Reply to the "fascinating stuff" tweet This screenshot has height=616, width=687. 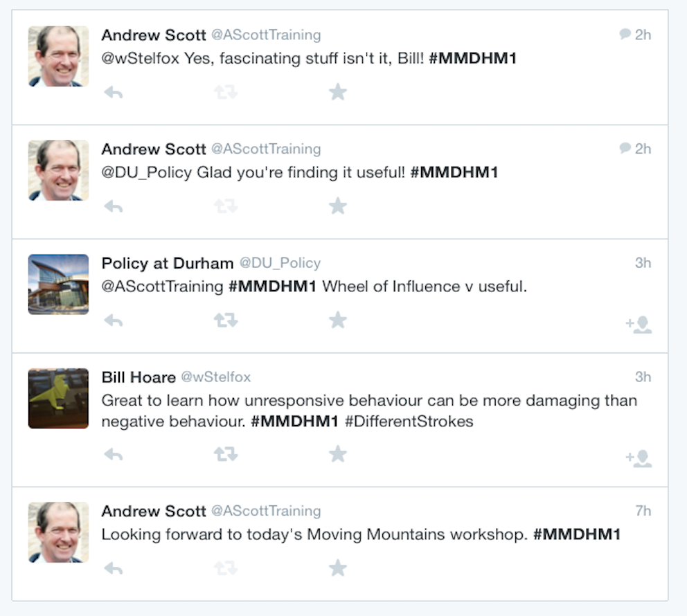coord(114,92)
